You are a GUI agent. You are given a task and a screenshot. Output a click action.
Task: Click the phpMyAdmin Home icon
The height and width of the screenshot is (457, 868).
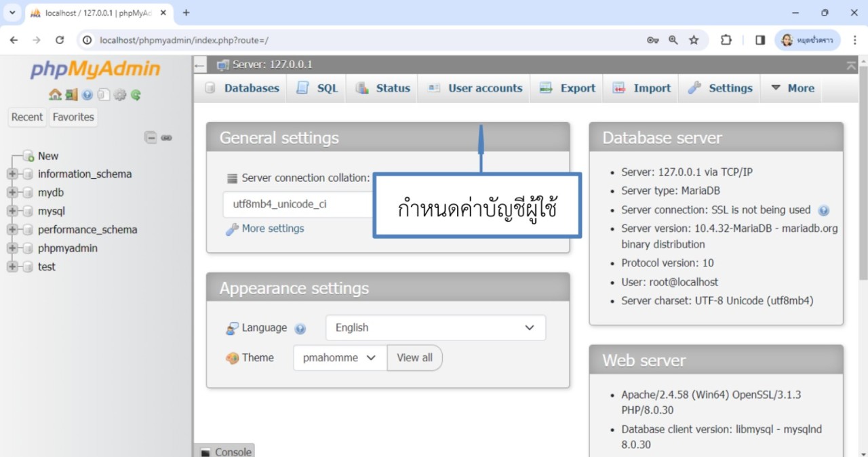(x=55, y=95)
